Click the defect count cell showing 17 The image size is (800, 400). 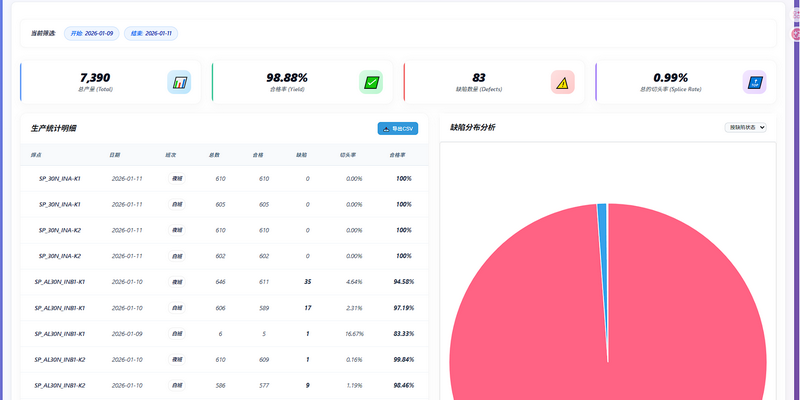pos(307,308)
